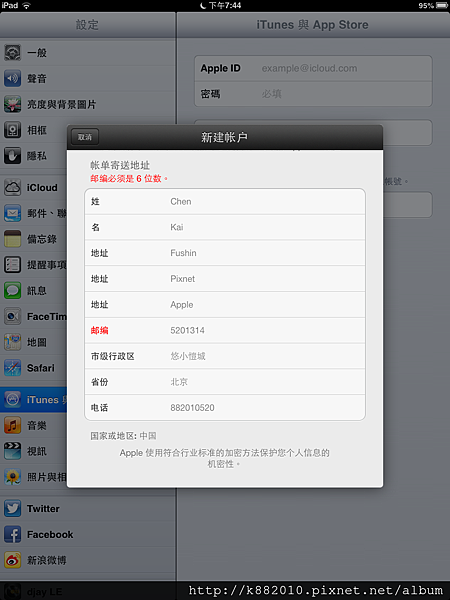450x600 pixels.
Task: Open the Notes (備忘錄) icon
Action: pos(12,239)
